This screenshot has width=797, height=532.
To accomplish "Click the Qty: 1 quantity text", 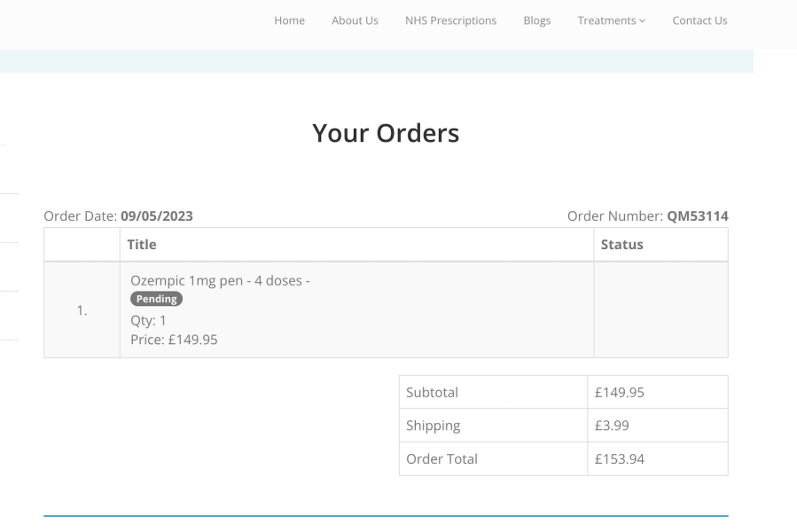I will [148, 320].
